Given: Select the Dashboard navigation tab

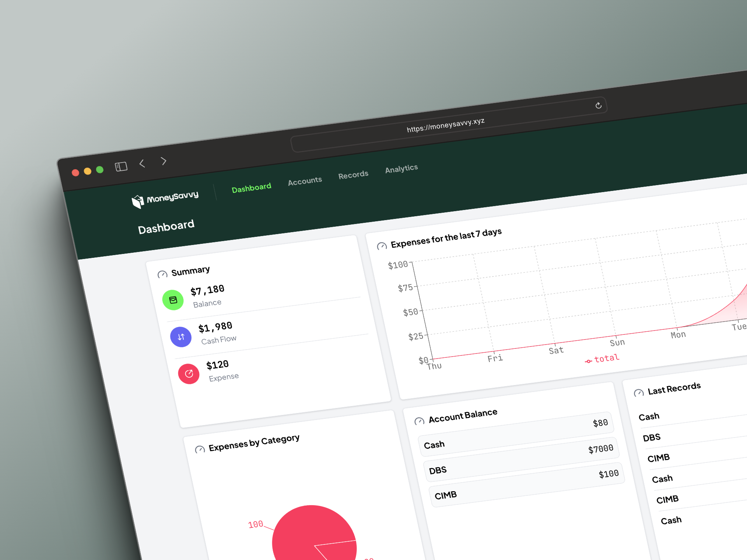Looking at the screenshot, I should 251,188.
